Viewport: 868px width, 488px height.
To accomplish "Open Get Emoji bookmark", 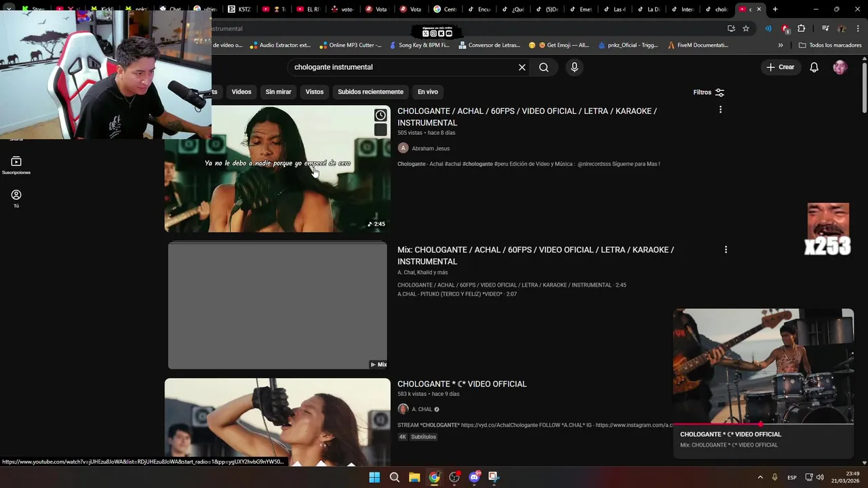I will pos(559,45).
